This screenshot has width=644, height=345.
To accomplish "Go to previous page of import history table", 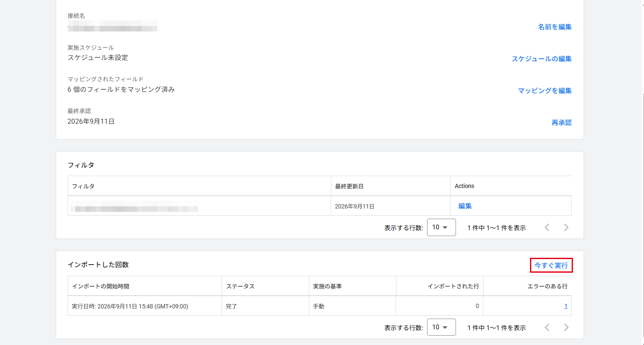I will click(x=547, y=328).
